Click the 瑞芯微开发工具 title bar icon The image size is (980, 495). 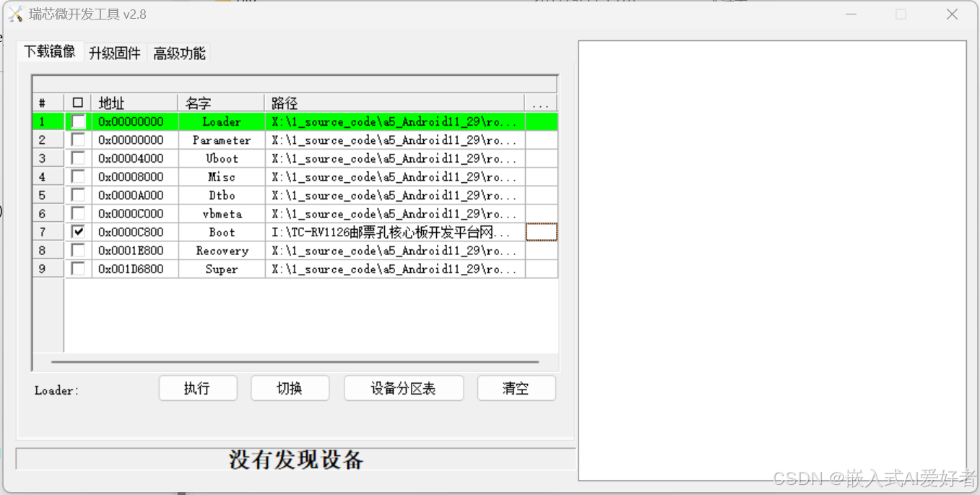click(14, 14)
